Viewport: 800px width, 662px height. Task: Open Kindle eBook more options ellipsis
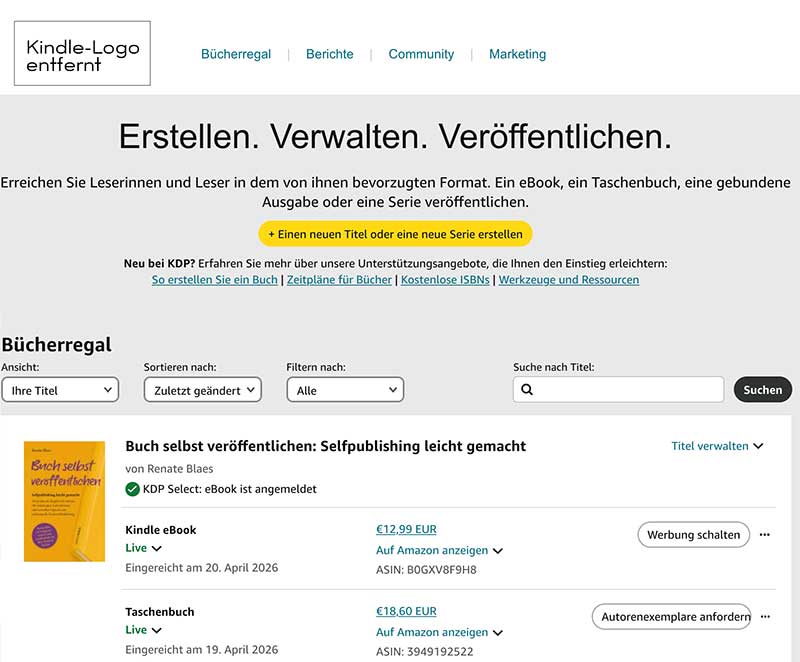click(764, 534)
